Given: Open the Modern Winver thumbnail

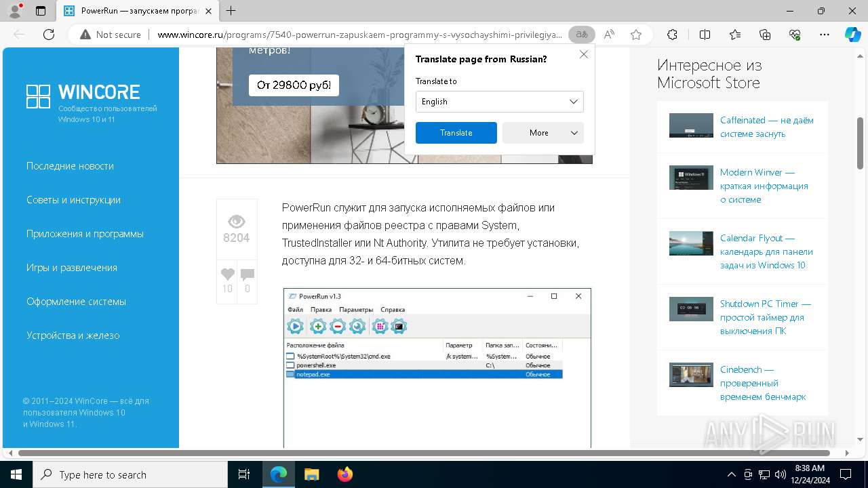Looking at the screenshot, I should [x=691, y=178].
